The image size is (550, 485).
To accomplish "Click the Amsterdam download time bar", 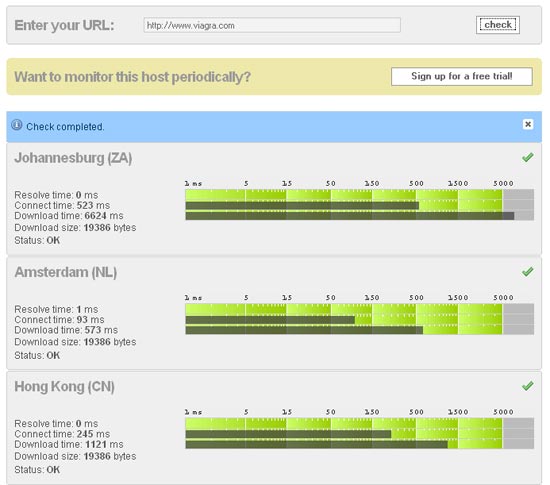I will pos(304,330).
